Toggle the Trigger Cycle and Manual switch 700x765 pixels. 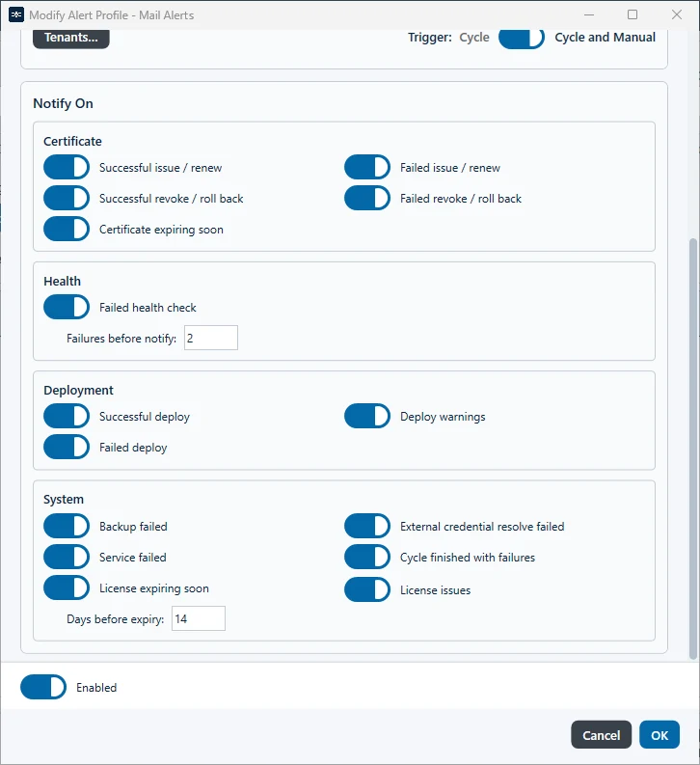point(521,38)
